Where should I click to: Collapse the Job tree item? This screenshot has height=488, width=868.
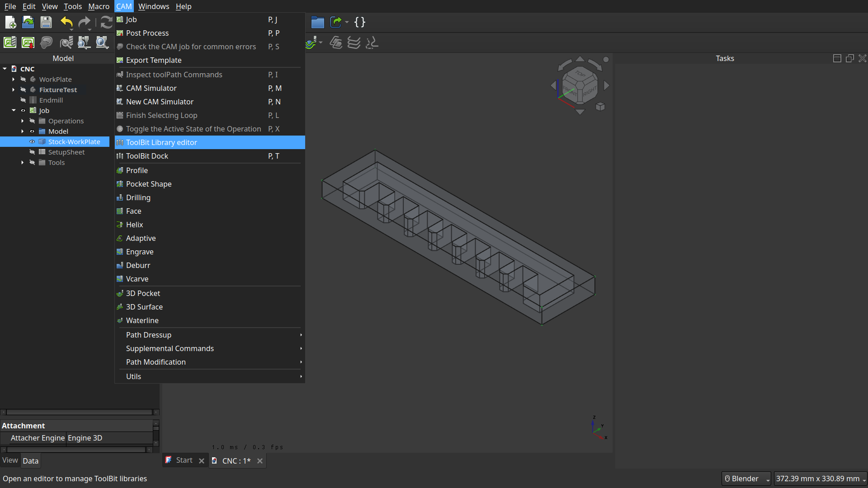pyautogui.click(x=14, y=111)
